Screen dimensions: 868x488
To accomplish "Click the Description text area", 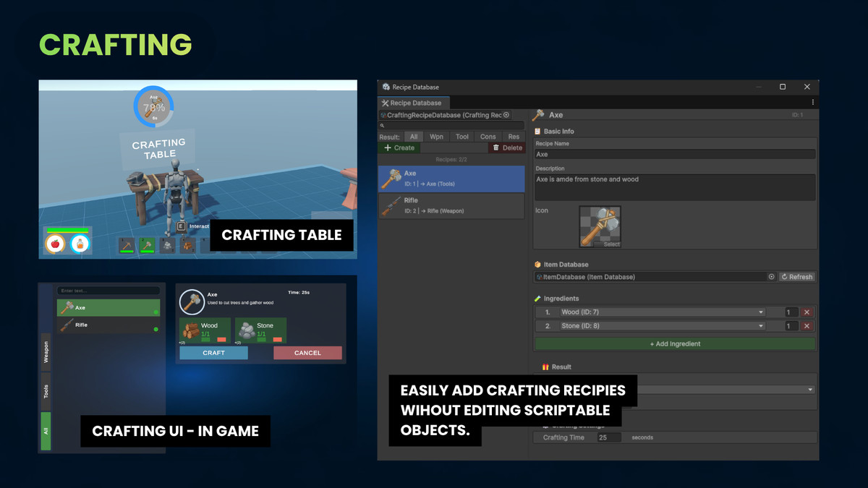I will [675, 187].
